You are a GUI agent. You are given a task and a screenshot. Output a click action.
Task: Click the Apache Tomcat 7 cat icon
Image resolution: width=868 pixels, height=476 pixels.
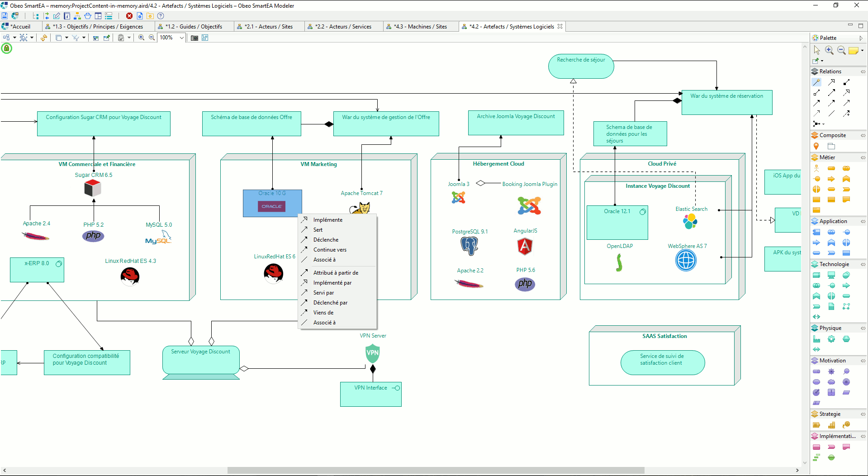click(x=360, y=208)
